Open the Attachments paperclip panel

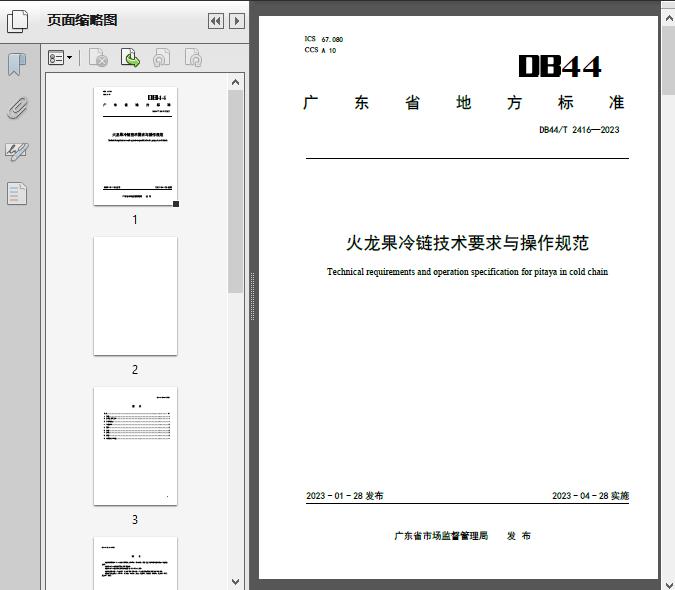click(x=17, y=108)
